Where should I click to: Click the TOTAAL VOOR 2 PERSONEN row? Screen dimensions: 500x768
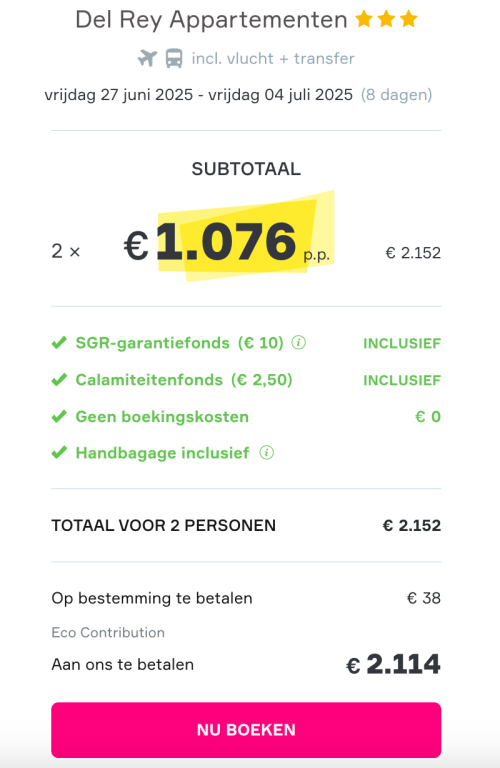tap(246, 525)
